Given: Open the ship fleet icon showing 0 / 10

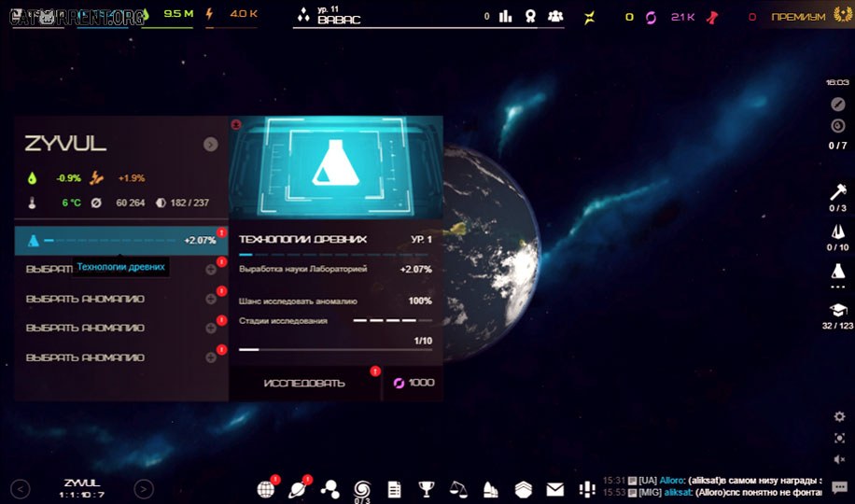Looking at the screenshot, I should 838,232.
